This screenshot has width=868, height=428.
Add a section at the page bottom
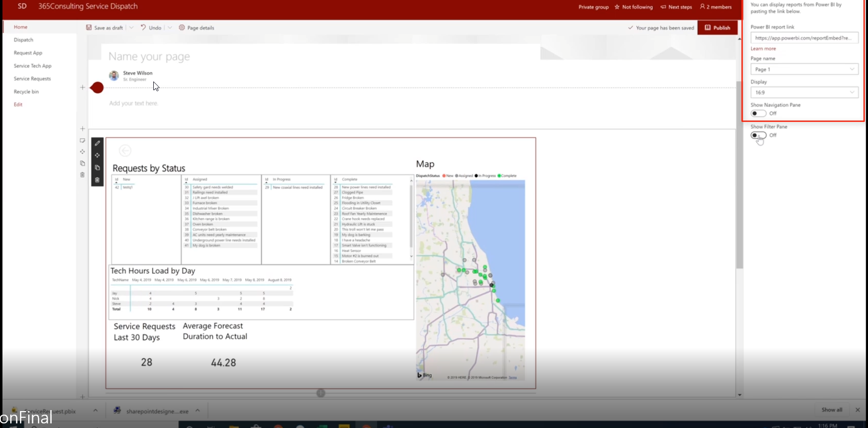pyautogui.click(x=83, y=397)
